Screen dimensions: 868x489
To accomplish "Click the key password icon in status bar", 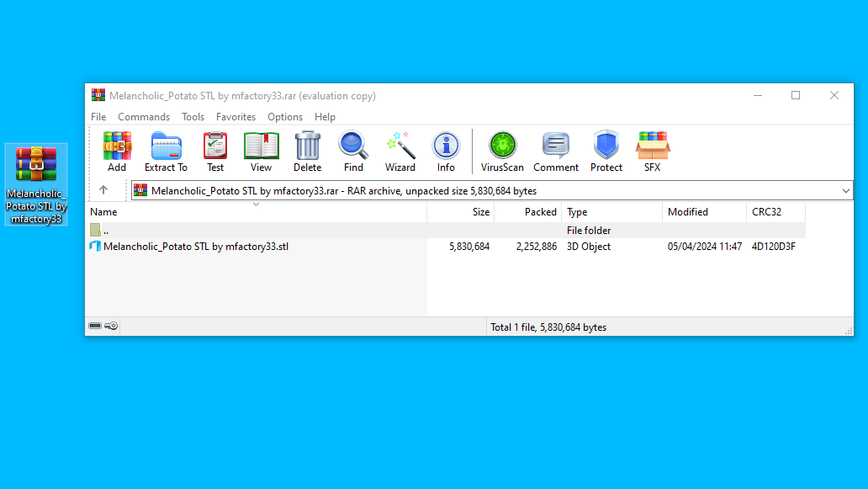I will click(111, 326).
